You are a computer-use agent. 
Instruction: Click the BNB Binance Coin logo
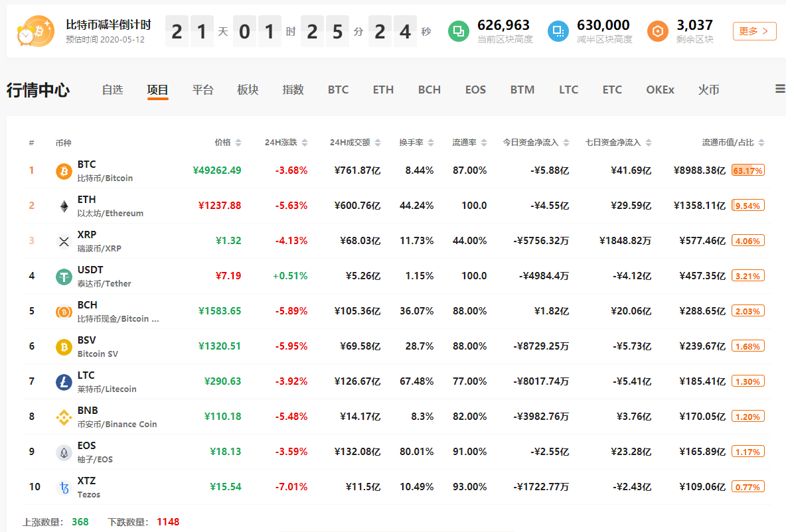(64, 417)
